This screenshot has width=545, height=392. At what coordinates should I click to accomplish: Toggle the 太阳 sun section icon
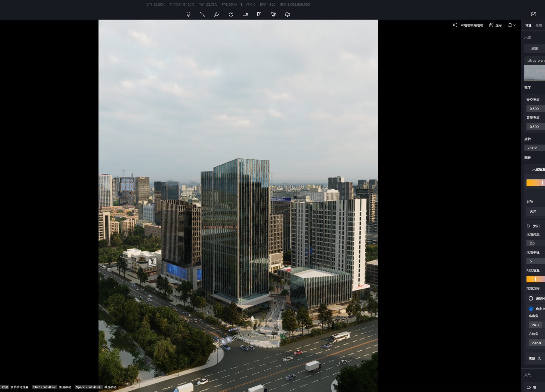tap(529, 226)
